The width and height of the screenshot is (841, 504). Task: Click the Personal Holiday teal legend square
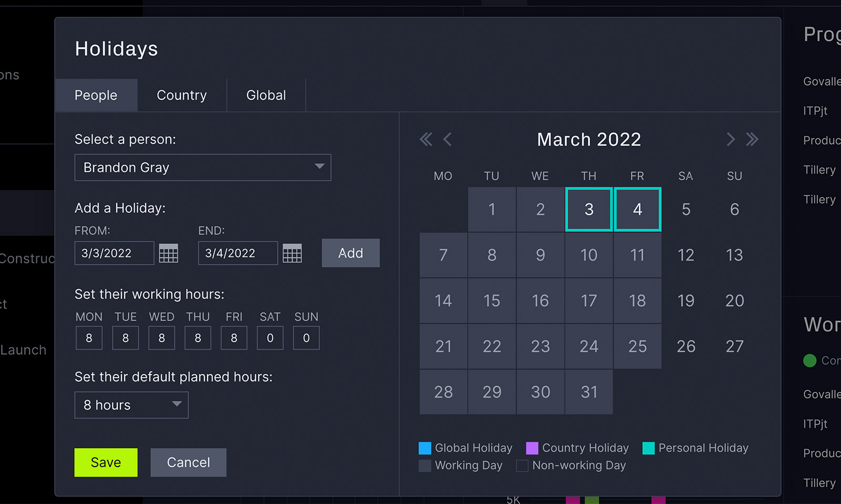[649, 448]
